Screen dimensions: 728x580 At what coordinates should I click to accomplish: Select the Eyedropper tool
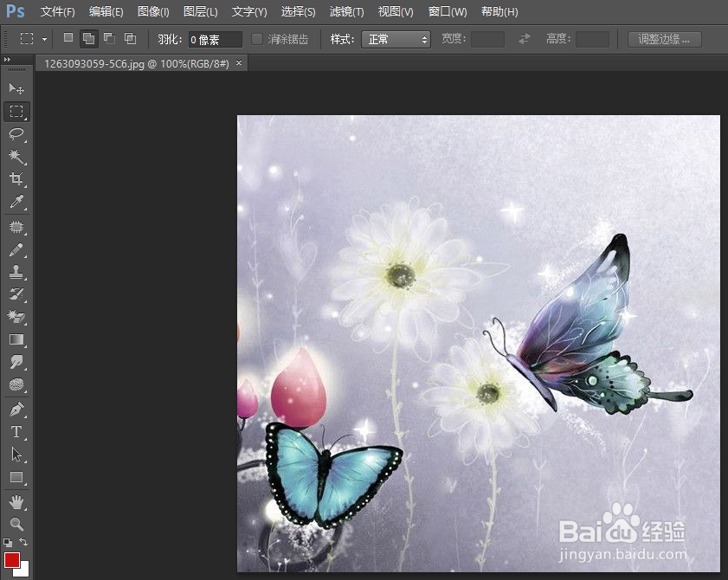coord(16,202)
